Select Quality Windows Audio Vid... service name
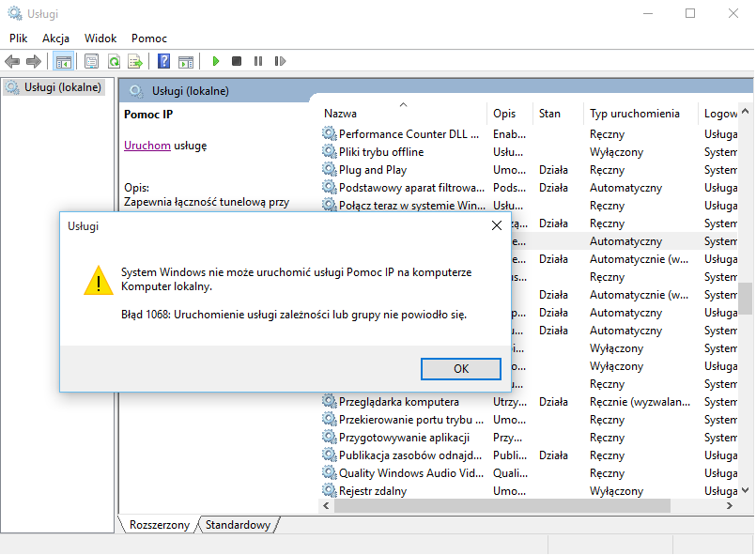Screen dimensions: 756x555 point(410,473)
